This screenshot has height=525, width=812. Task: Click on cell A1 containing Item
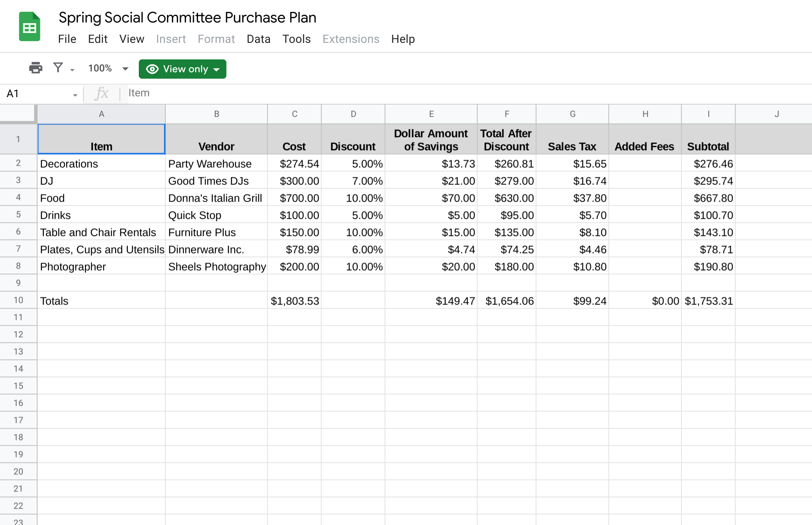[100, 137]
